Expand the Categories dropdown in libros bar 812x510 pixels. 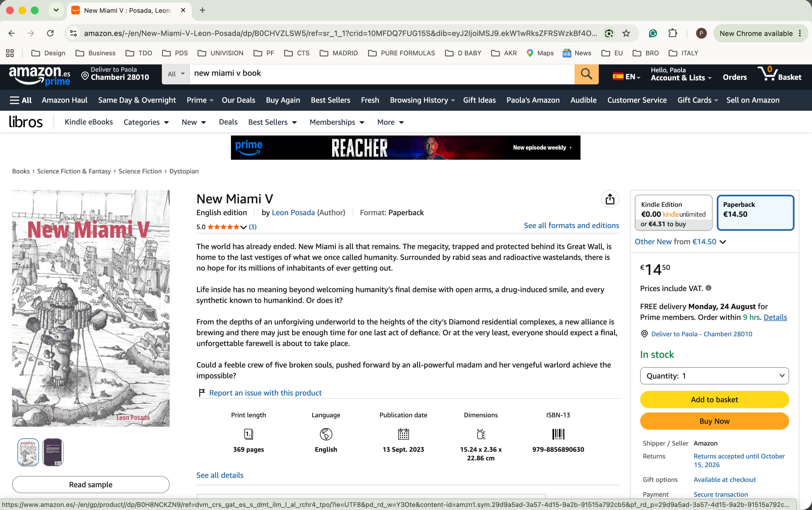coord(146,122)
